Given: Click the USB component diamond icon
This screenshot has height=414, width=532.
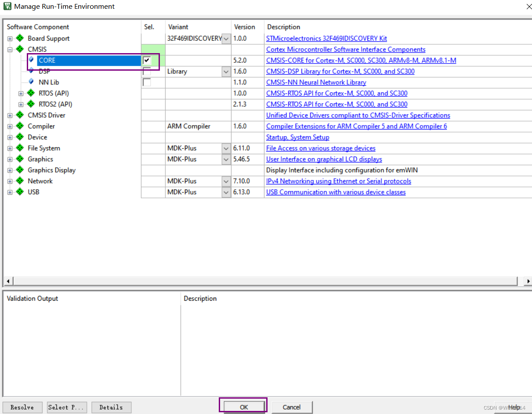Looking at the screenshot, I should point(20,192).
